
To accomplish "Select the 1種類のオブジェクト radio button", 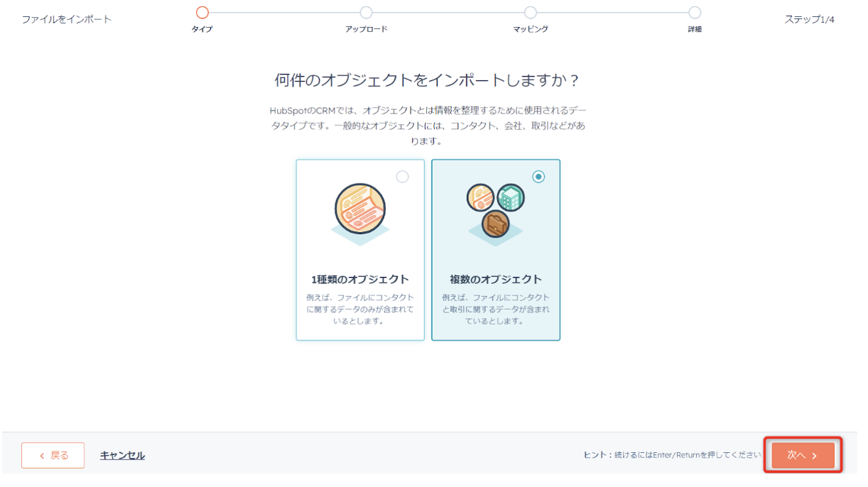I will click(x=403, y=177).
